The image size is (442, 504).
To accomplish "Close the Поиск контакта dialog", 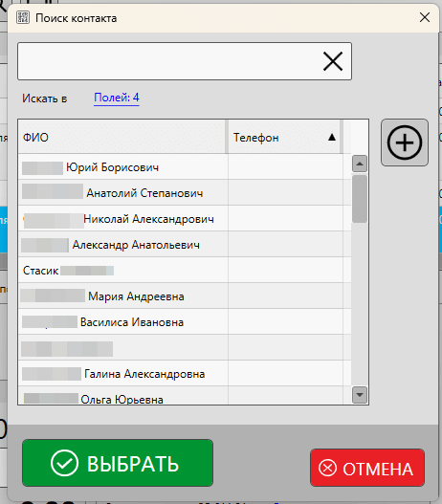I will (x=425, y=17).
